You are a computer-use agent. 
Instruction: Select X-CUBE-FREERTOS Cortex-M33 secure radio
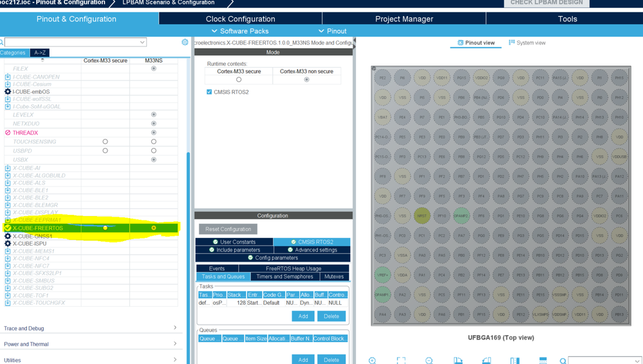coord(106,228)
